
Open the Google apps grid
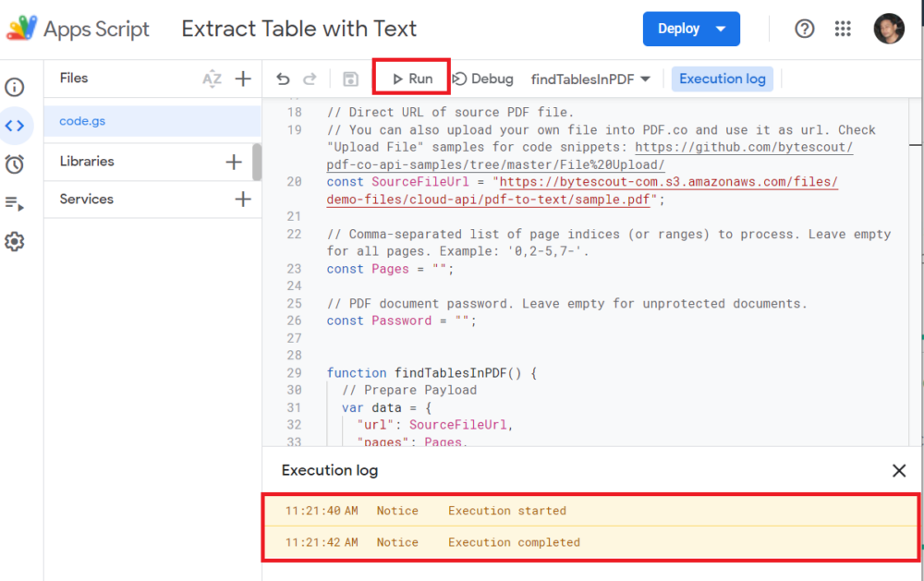843,29
